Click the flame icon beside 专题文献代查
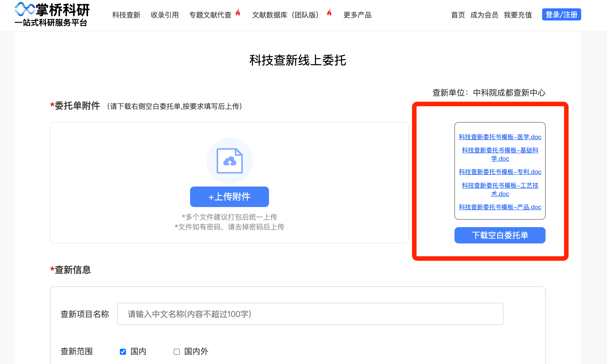607x364 pixels. 238,13
